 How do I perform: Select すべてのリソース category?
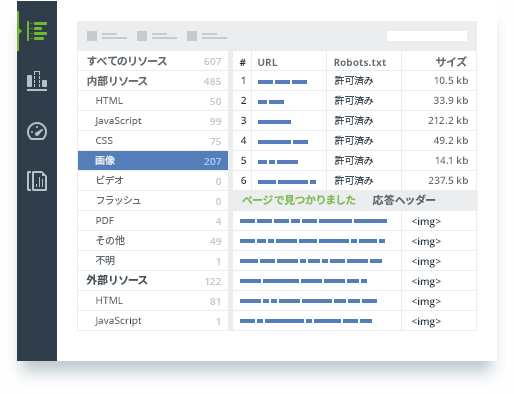tap(153, 61)
